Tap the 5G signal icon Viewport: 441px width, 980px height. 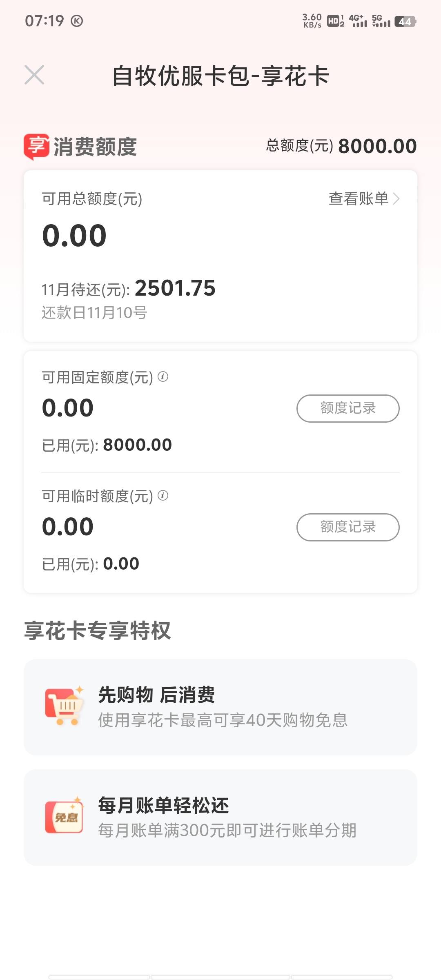pos(381,20)
